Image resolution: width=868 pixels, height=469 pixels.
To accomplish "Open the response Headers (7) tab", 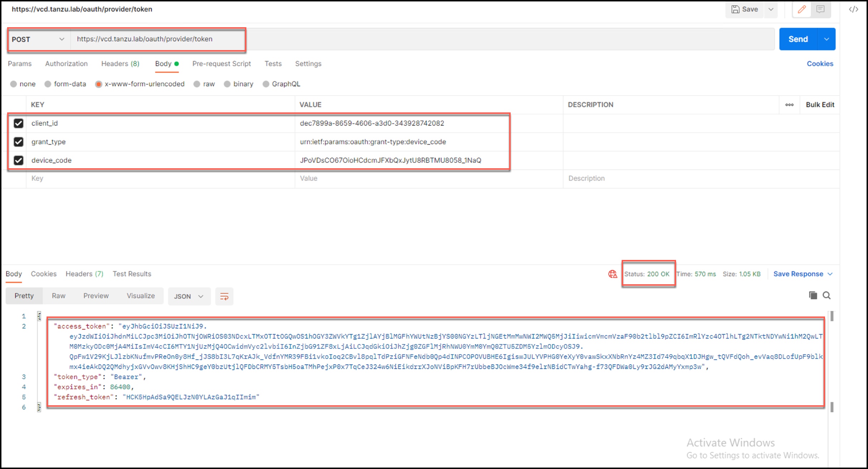I will [84, 274].
